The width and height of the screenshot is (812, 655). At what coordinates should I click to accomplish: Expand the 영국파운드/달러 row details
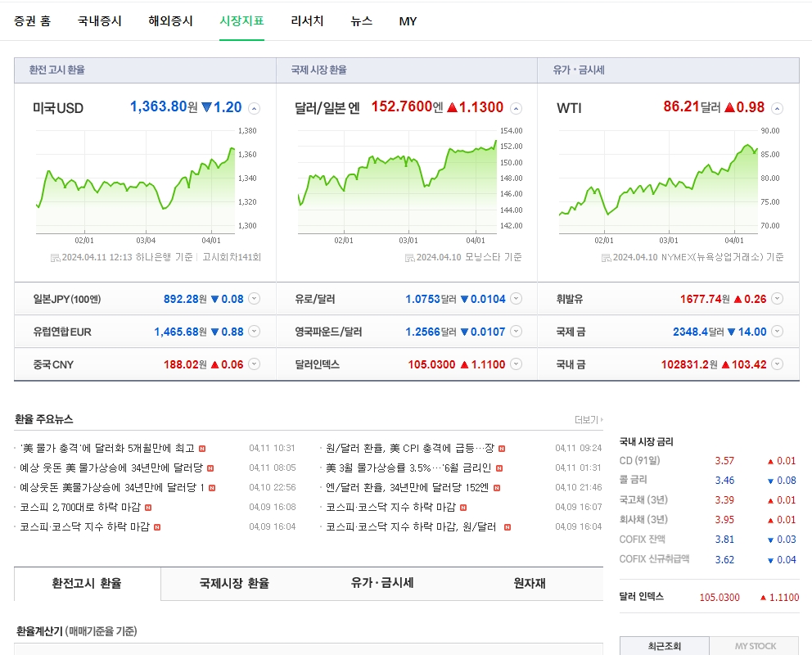pos(516,332)
